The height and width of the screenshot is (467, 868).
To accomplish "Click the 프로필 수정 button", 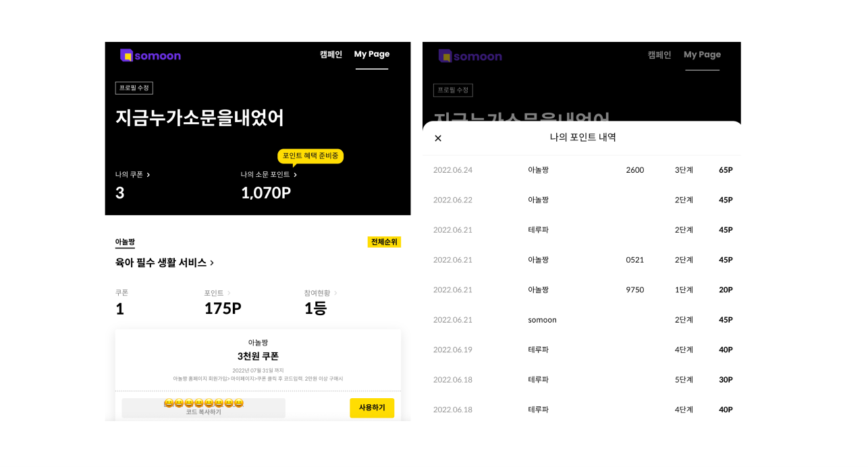I will click(x=134, y=88).
